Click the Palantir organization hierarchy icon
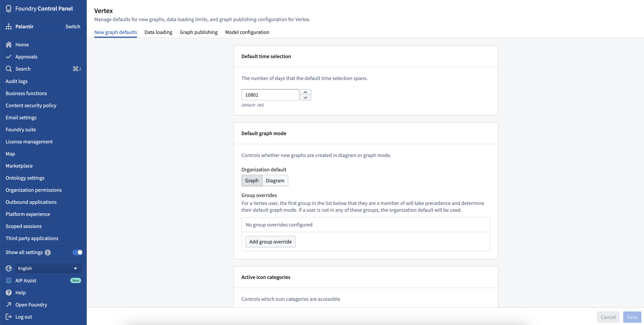Screen dimensions: 644x325 pyautogui.click(x=9, y=27)
